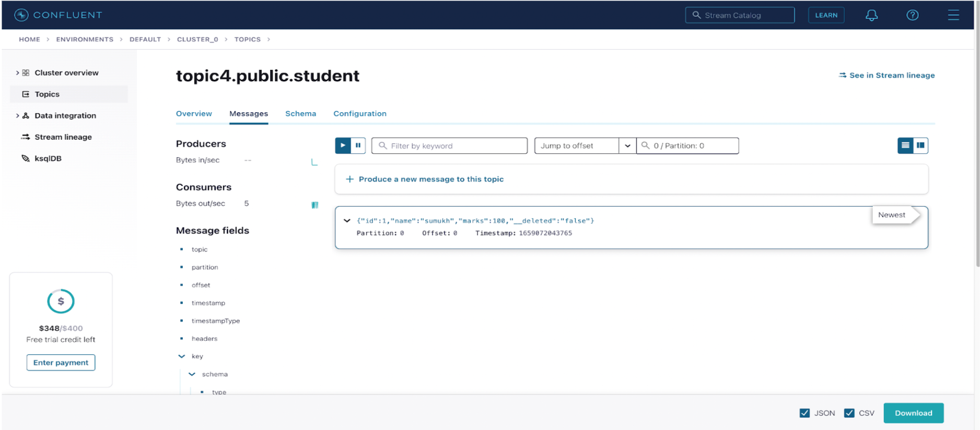Switch to list row view icon
The image size is (980, 430).
905,146
